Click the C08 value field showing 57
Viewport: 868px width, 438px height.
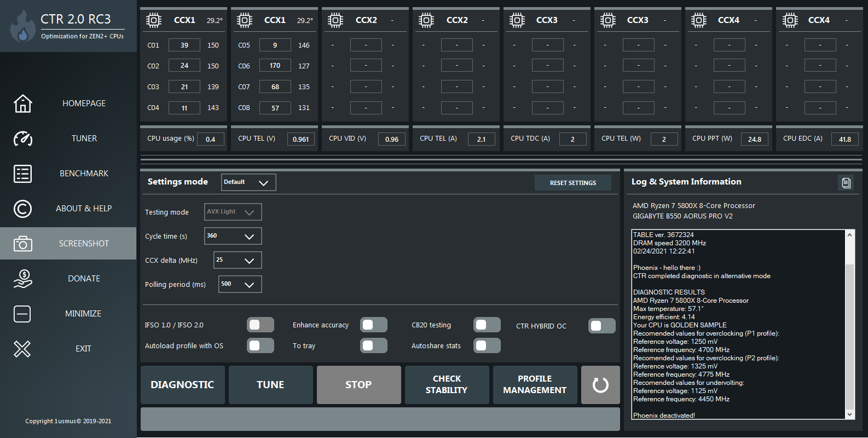275,108
